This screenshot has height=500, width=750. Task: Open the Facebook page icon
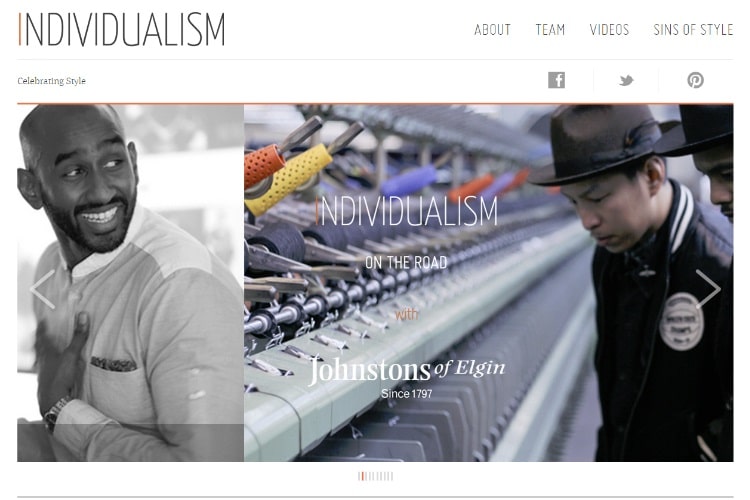click(556, 80)
